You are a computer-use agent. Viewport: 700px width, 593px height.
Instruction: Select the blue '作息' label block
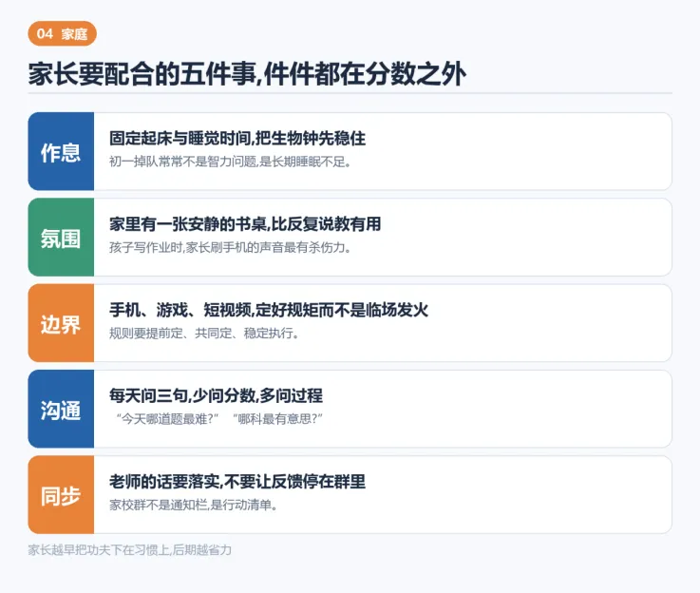point(61,151)
